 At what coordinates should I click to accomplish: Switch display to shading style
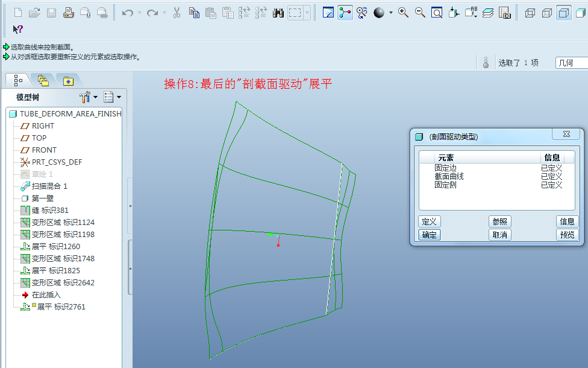[581, 13]
